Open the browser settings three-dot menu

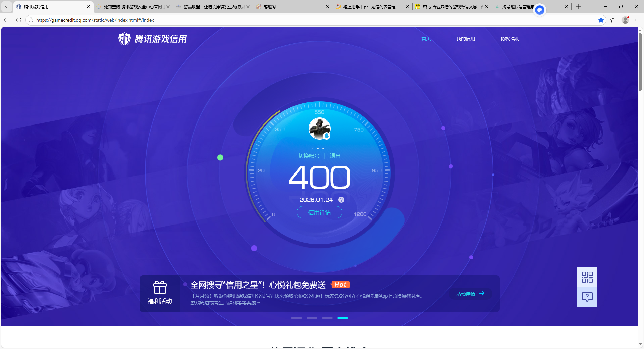pos(638,20)
